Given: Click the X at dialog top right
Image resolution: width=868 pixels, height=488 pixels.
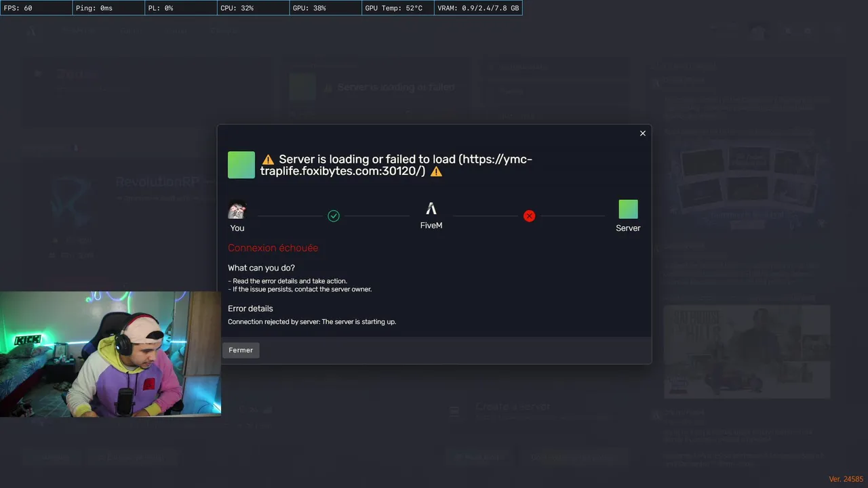Looking at the screenshot, I should 643,134.
